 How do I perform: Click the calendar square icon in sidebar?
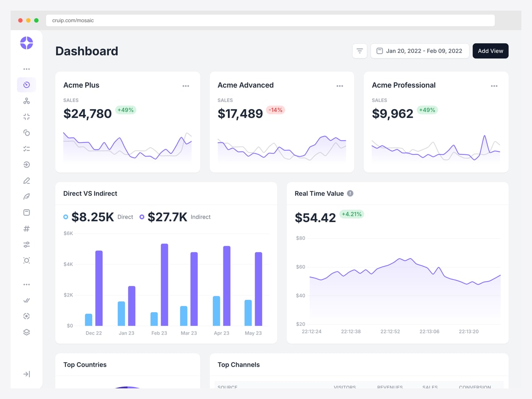coord(27,212)
